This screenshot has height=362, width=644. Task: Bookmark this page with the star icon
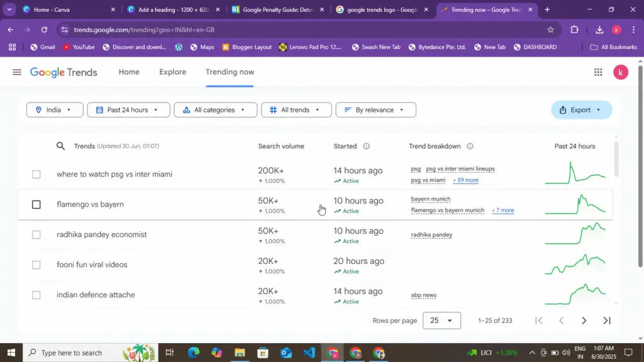(550, 30)
